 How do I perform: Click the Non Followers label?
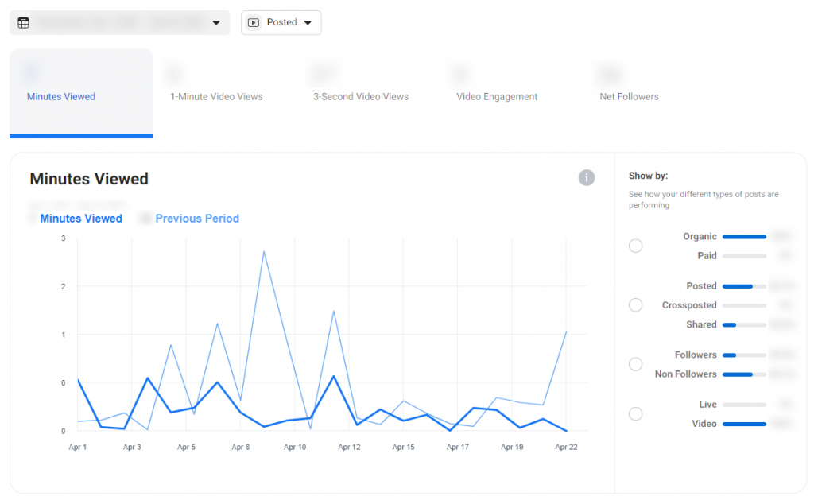pos(686,374)
